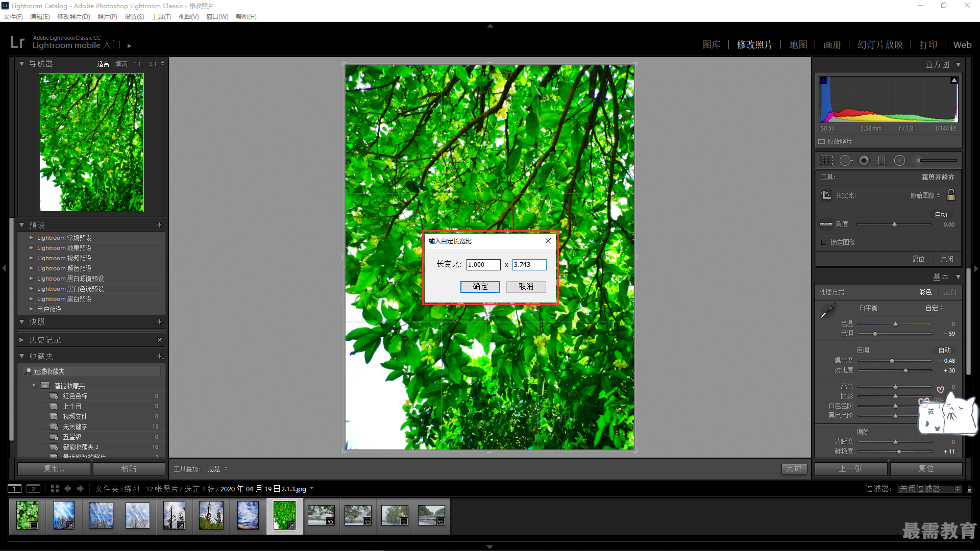This screenshot has height=551, width=980.
Task: Select the straighten level tool icon beside 角度
Action: [x=826, y=224]
